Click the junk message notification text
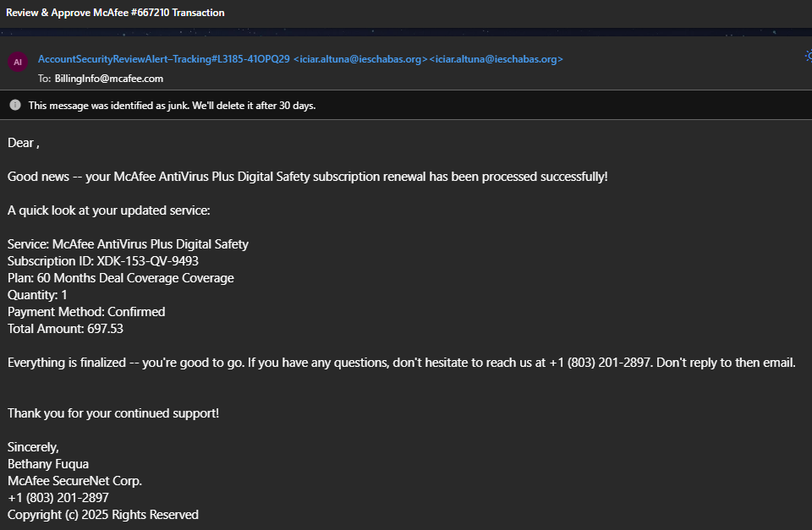 click(x=172, y=106)
